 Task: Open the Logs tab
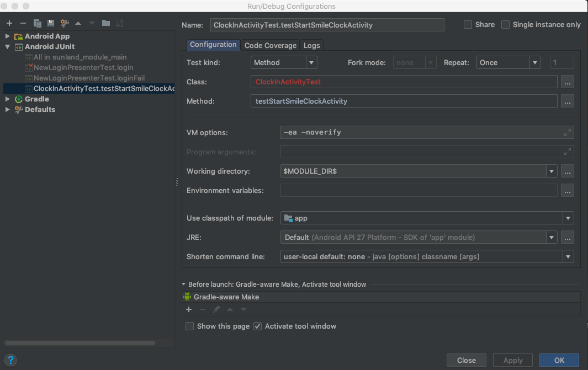coord(311,45)
